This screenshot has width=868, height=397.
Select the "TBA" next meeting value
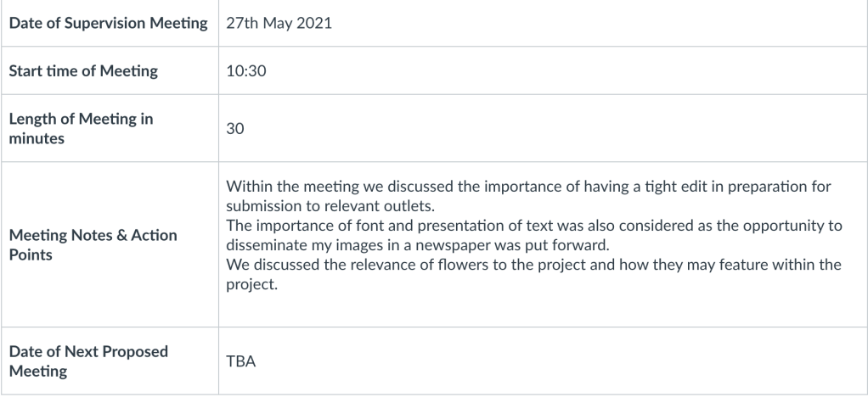coord(241,361)
